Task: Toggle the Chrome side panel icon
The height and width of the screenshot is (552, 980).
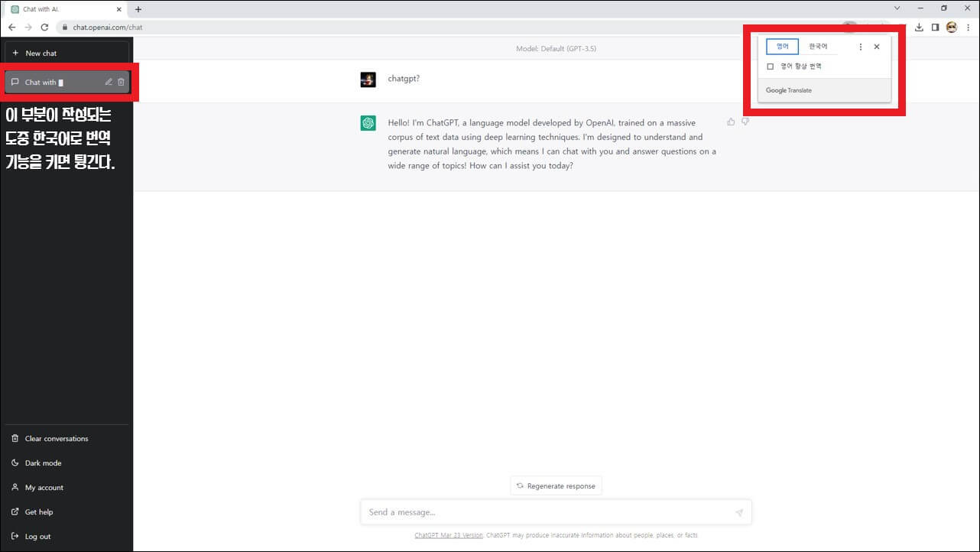Action: point(935,27)
